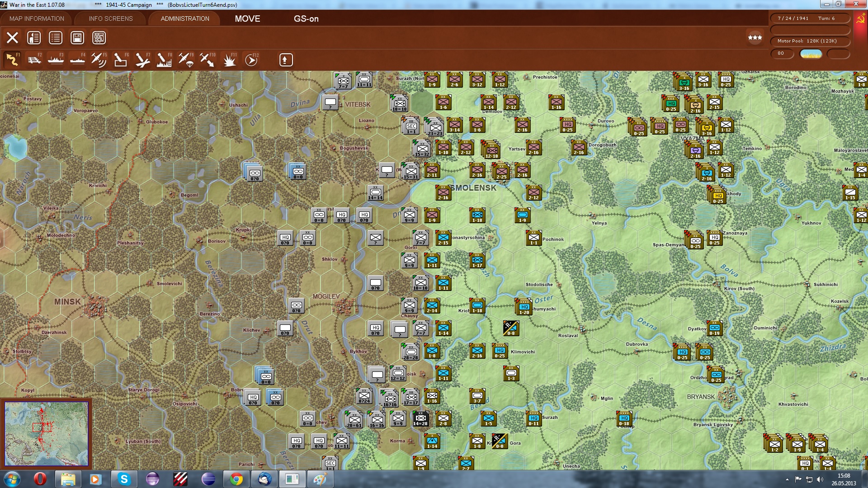Select the 14=28 black unit counter

pyautogui.click(x=420, y=419)
